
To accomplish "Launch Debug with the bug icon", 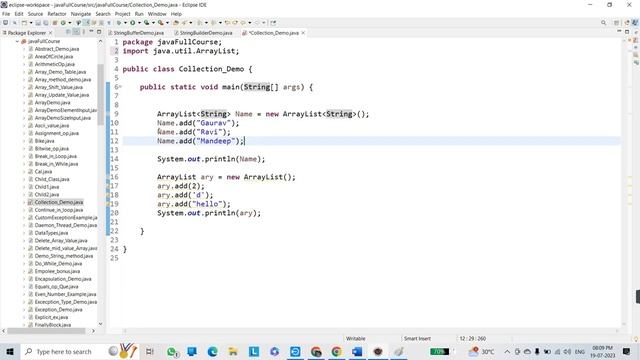I will (x=118, y=23).
